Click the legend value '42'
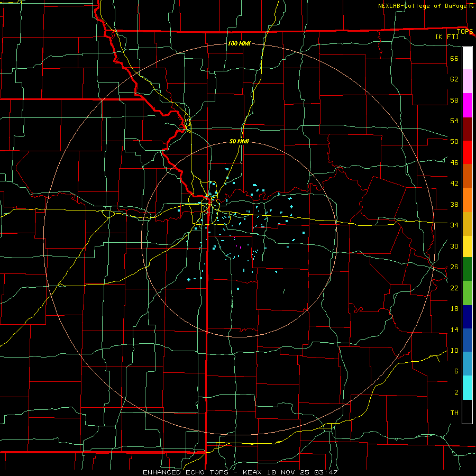The width and height of the screenshot is (476, 476). click(x=454, y=184)
